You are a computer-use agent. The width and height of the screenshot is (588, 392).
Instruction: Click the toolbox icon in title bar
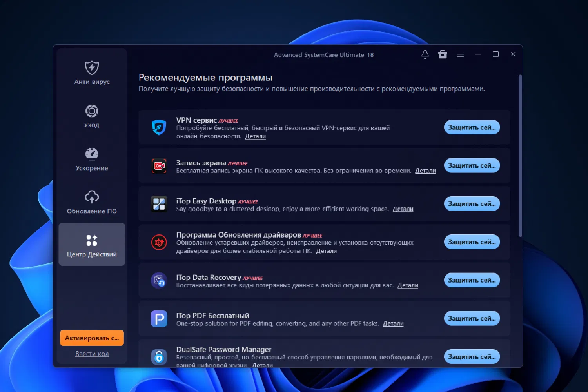(443, 54)
